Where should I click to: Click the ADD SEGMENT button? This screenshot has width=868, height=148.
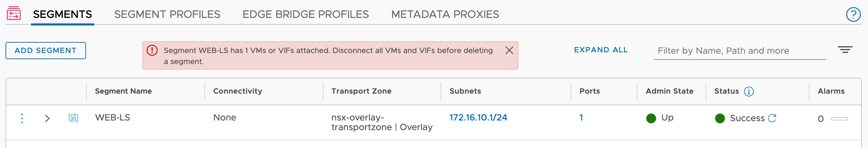tap(46, 51)
